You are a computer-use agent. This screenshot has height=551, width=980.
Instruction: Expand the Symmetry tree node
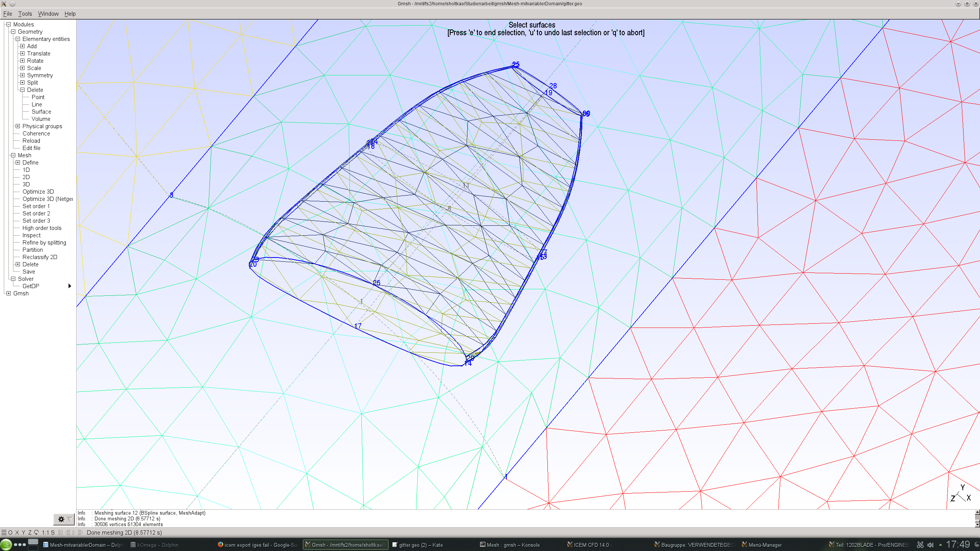(22, 75)
